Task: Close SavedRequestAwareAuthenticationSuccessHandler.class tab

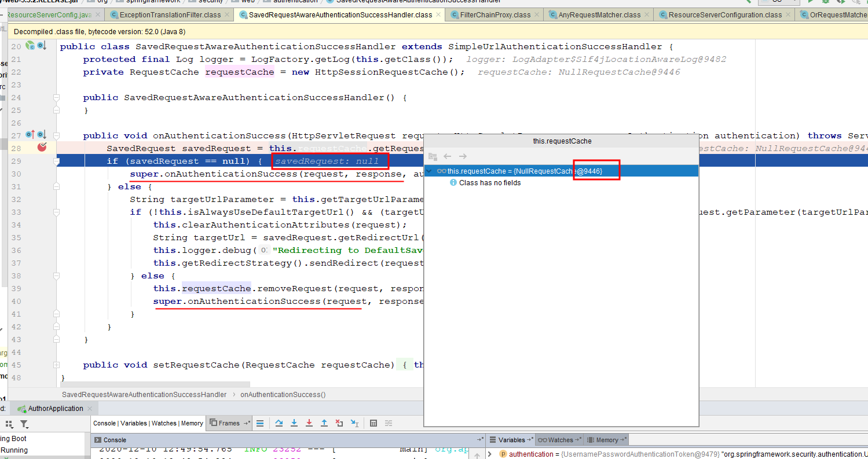Action: pyautogui.click(x=438, y=15)
